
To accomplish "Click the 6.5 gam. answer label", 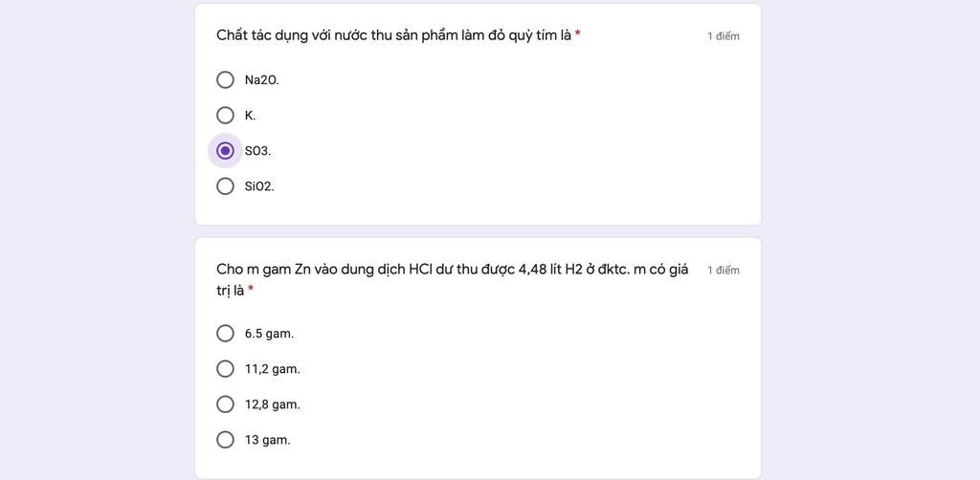I will pos(269,334).
